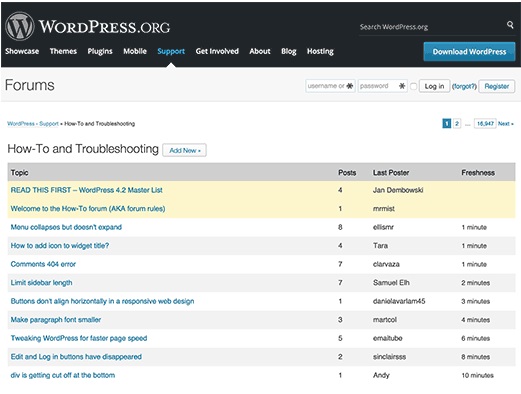
Task: Go to the Themes section
Action: pos(63,51)
